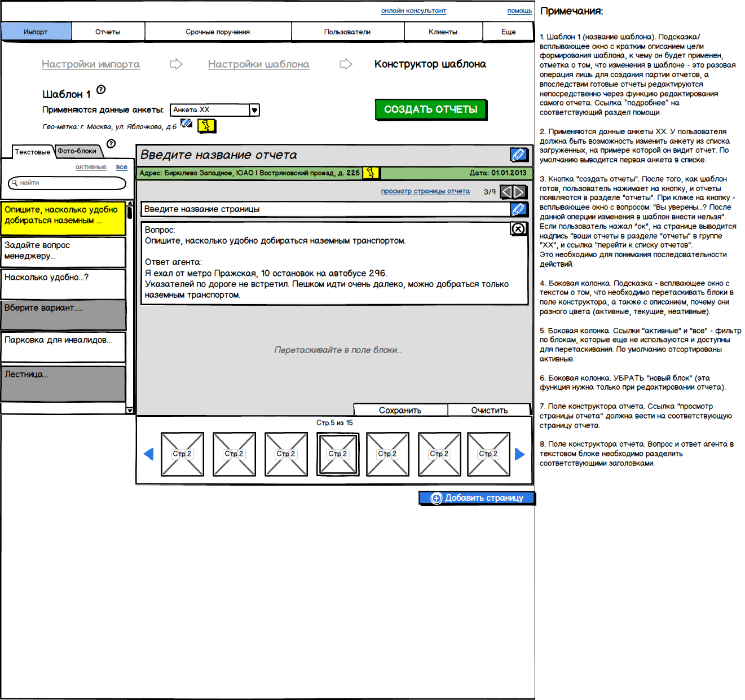
Task: Switch to the Фото-блоки tab
Action: pyautogui.click(x=77, y=151)
